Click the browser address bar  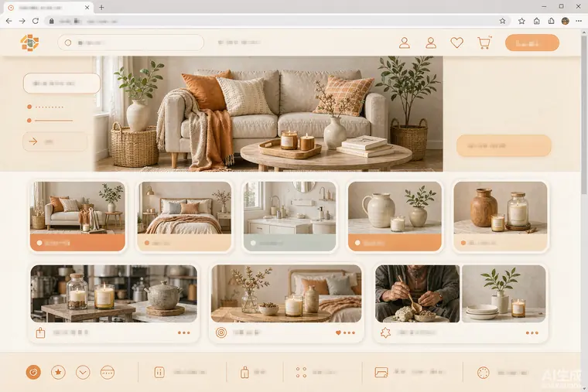278,21
